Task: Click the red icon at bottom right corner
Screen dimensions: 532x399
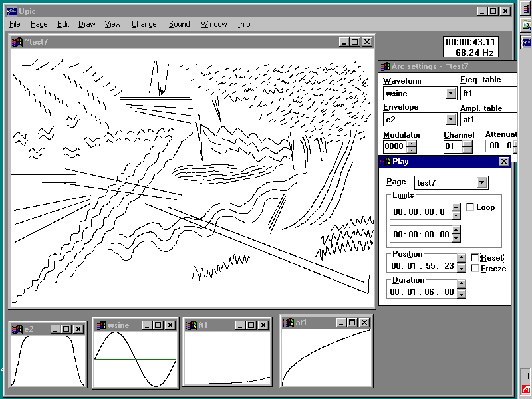Action: [x=526, y=390]
